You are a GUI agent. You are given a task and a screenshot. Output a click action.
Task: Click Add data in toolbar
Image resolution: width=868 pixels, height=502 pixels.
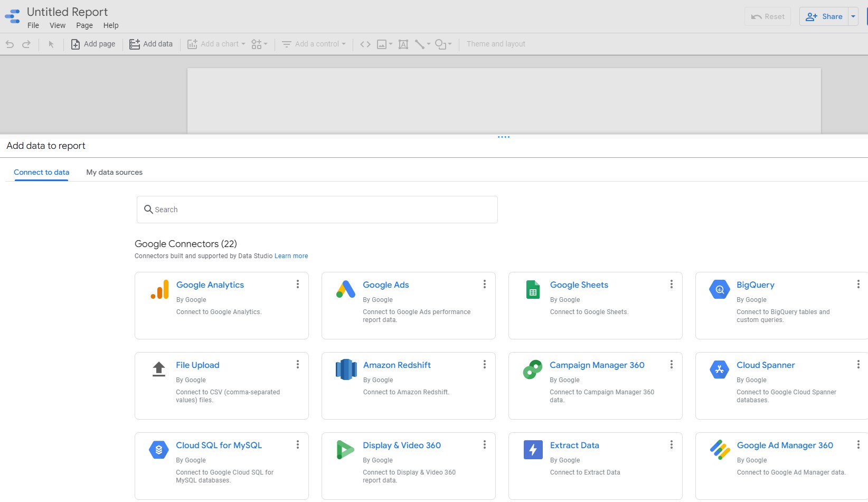[151, 44]
